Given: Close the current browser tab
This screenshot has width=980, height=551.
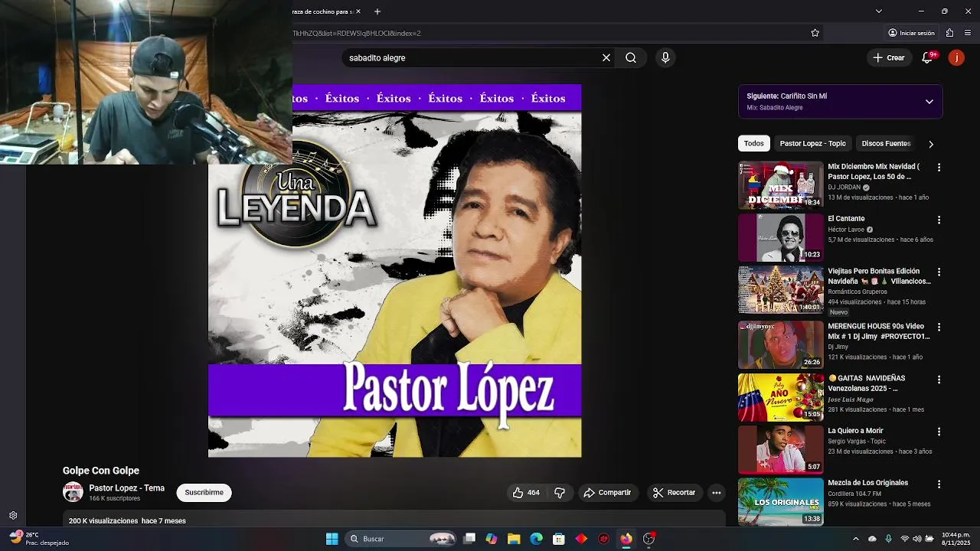Looking at the screenshot, I should point(358,11).
